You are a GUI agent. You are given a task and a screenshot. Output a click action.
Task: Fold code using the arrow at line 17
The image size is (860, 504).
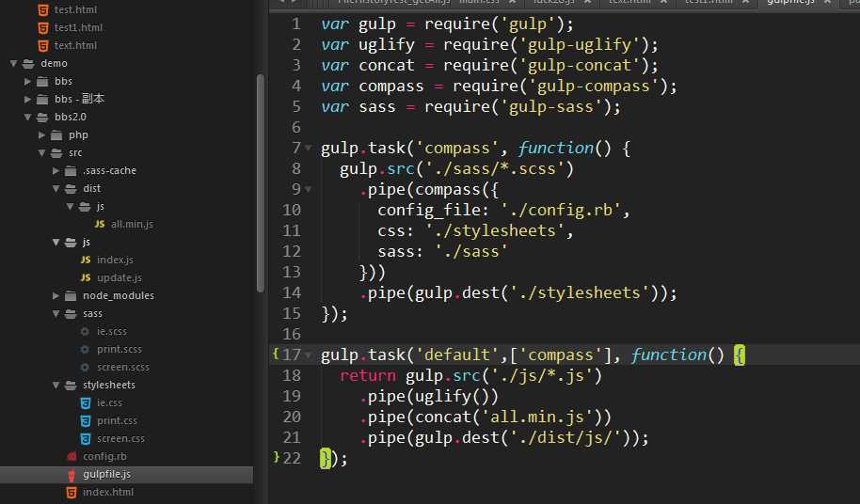coord(309,355)
